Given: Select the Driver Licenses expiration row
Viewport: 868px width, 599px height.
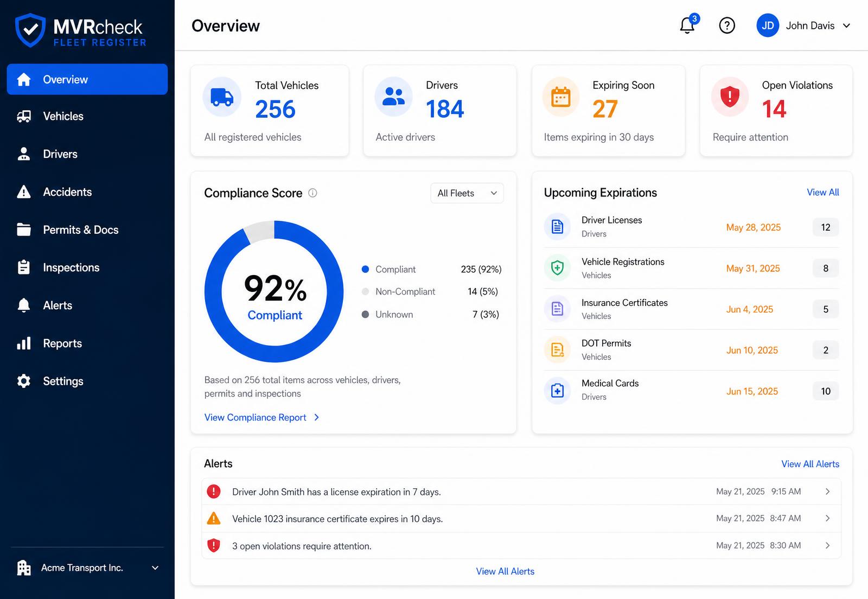Looking at the screenshot, I should pos(691,227).
